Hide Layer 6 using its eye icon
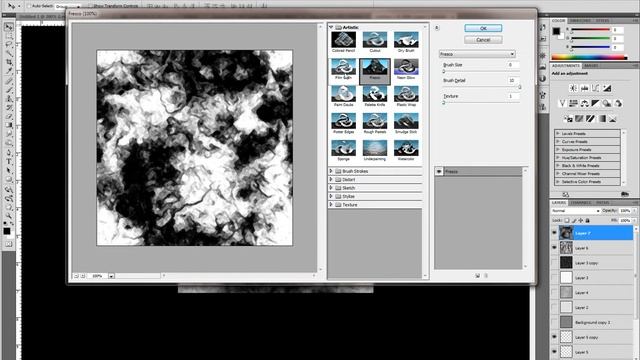Image resolution: width=640 pixels, height=360 pixels. coord(554,248)
